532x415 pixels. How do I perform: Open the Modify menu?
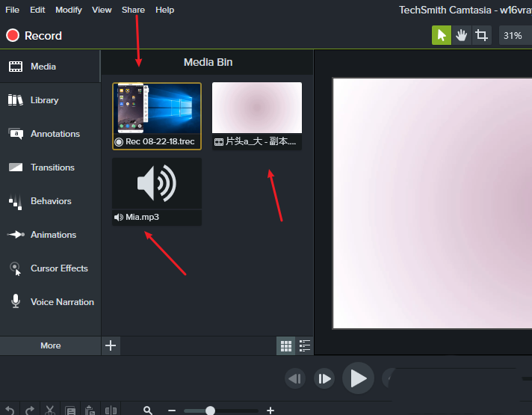[x=69, y=10]
